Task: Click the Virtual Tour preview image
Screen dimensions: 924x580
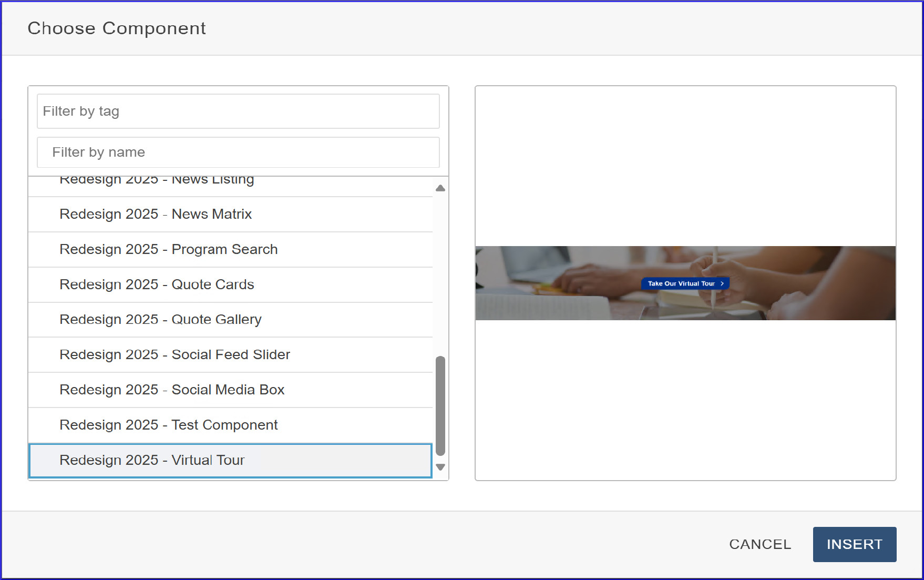Action: coord(557,284)
